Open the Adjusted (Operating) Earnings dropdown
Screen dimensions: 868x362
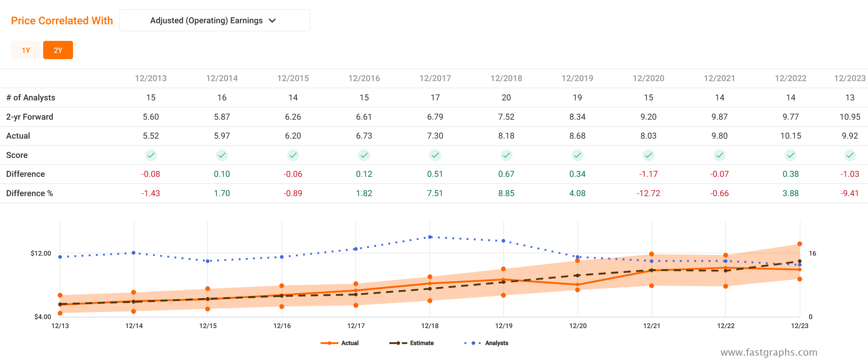[214, 21]
